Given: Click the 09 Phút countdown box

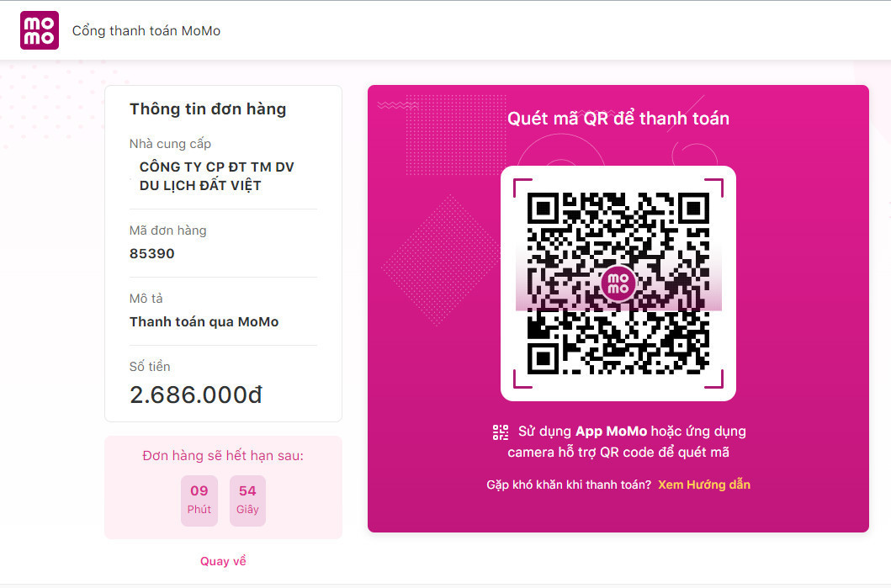Looking at the screenshot, I should click(x=199, y=501).
